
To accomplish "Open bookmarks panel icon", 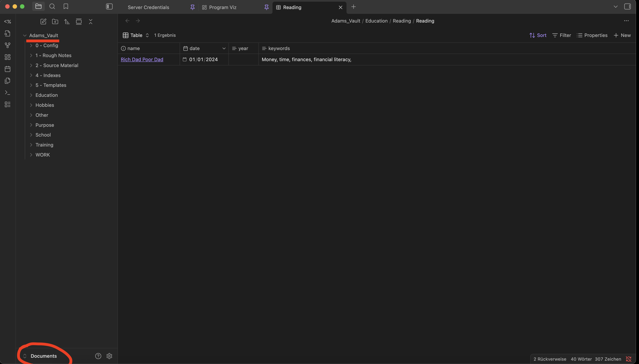I will [x=66, y=6].
